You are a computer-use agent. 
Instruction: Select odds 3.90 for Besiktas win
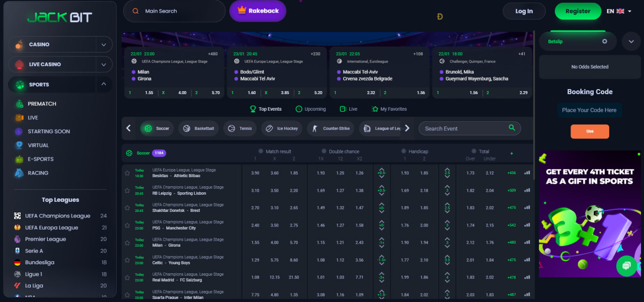255,173
